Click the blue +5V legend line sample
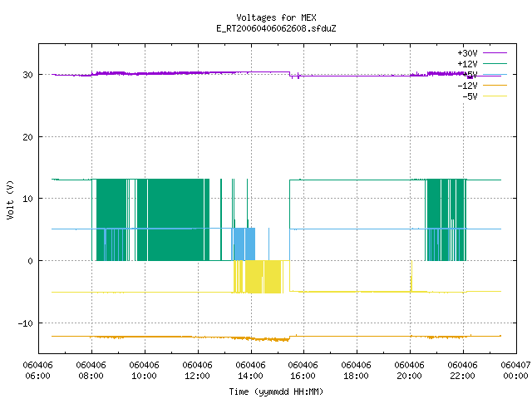Screen dimensions: 532x399 [x=495, y=74]
